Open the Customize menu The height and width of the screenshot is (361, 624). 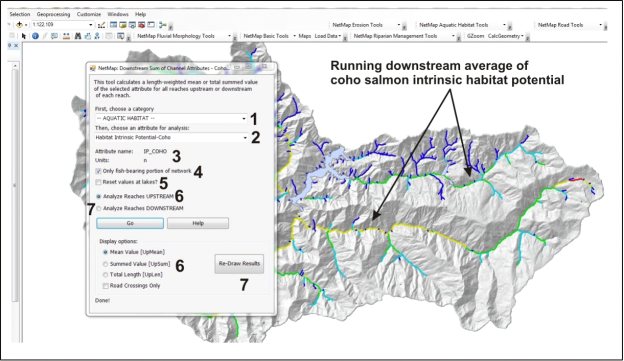click(89, 14)
